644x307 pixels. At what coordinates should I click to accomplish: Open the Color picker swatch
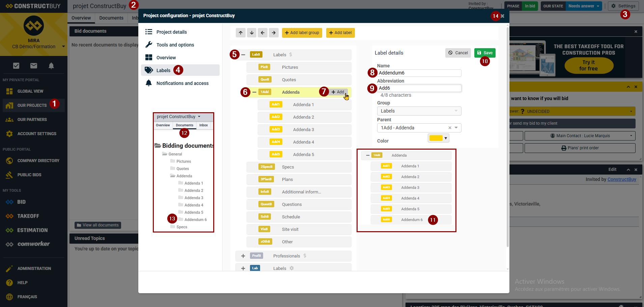439,138
